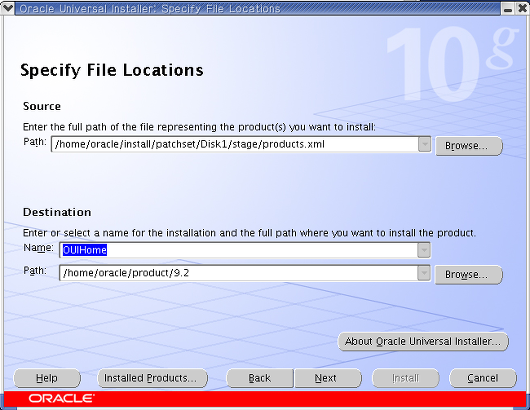
Task: Expand the Destination Path dropdown
Action: point(424,273)
